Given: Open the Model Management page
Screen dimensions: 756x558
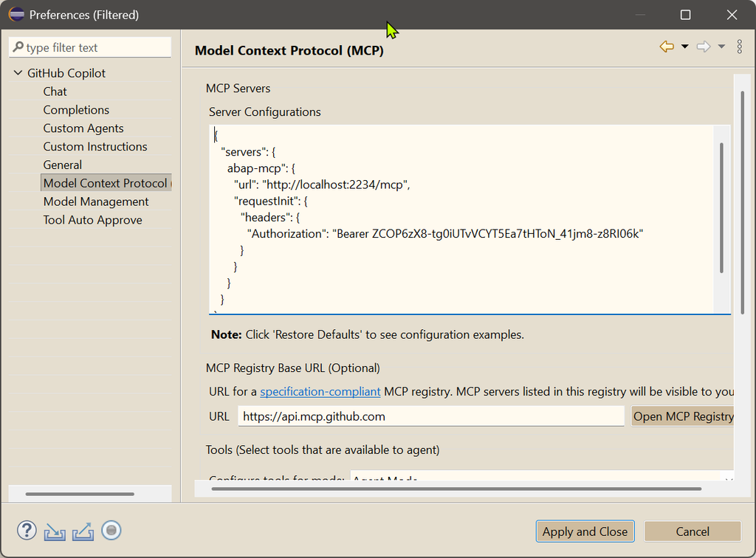Looking at the screenshot, I should [96, 201].
